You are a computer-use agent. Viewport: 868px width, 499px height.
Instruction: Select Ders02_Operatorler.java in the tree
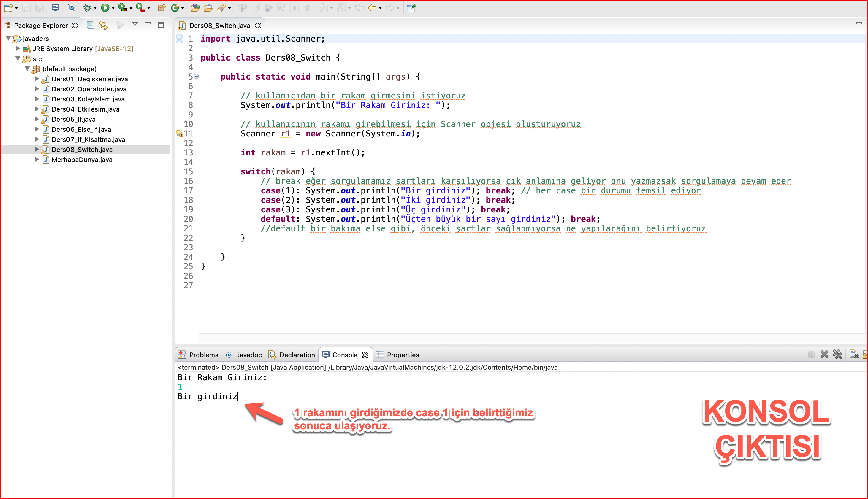[89, 89]
